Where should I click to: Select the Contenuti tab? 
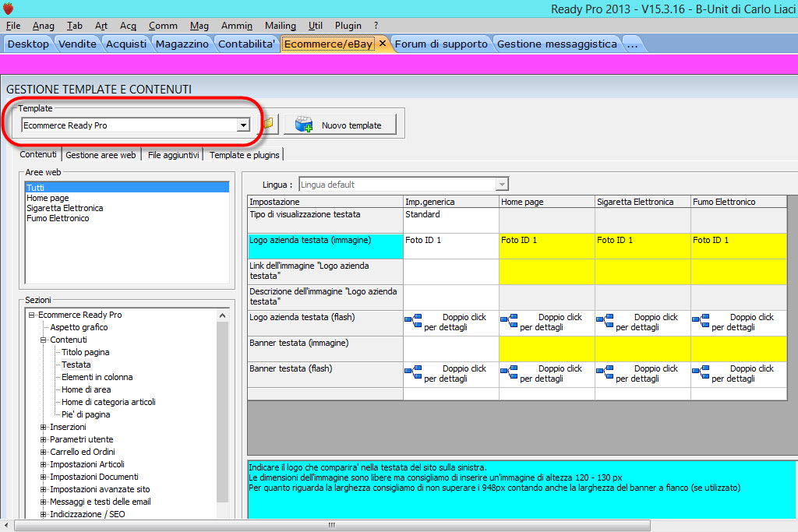click(x=38, y=155)
